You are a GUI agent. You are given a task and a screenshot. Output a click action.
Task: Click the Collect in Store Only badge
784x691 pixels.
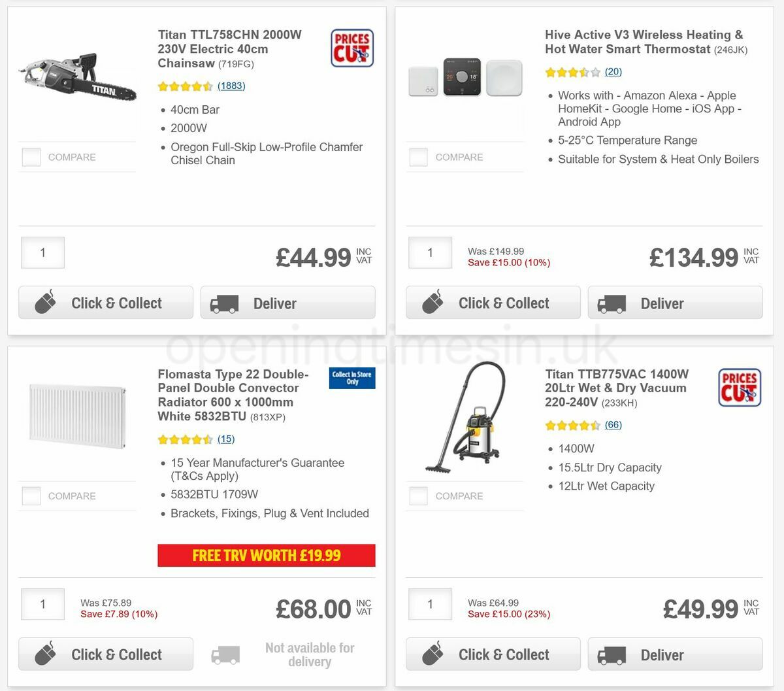point(352,378)
